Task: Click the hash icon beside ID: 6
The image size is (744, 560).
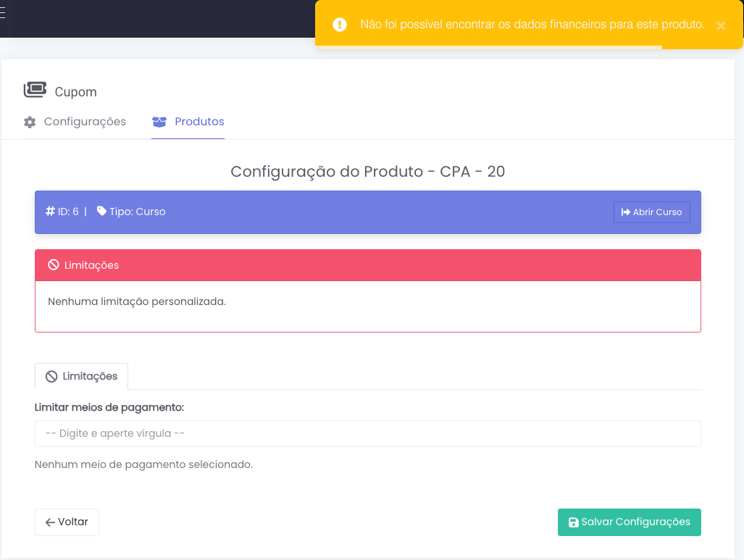Action: [x=50, y=212]
